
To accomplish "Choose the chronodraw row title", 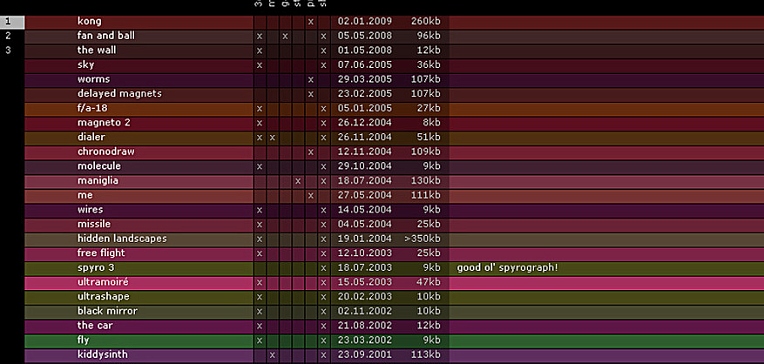I will coord(106,152).
